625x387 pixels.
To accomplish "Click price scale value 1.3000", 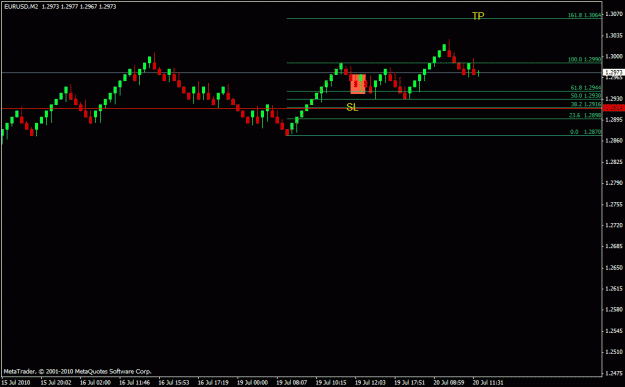I will pyautogui.click(x=614, y=57).
